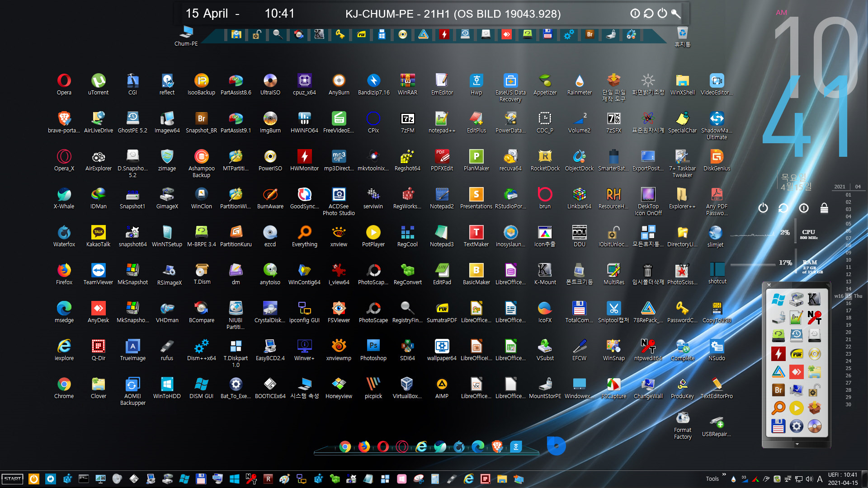Click the lock icon in the right-side widget
868x488 pixels.
coord(824,208)
